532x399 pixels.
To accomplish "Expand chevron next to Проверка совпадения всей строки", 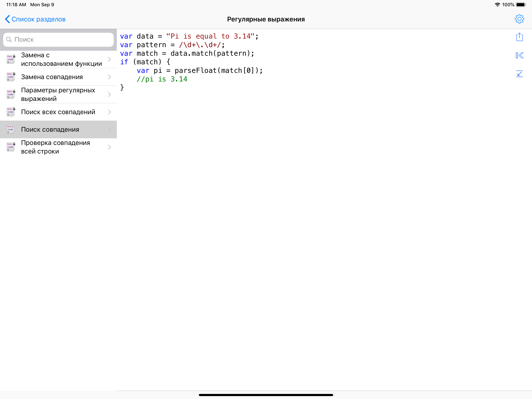I will [x=109, y=147].
